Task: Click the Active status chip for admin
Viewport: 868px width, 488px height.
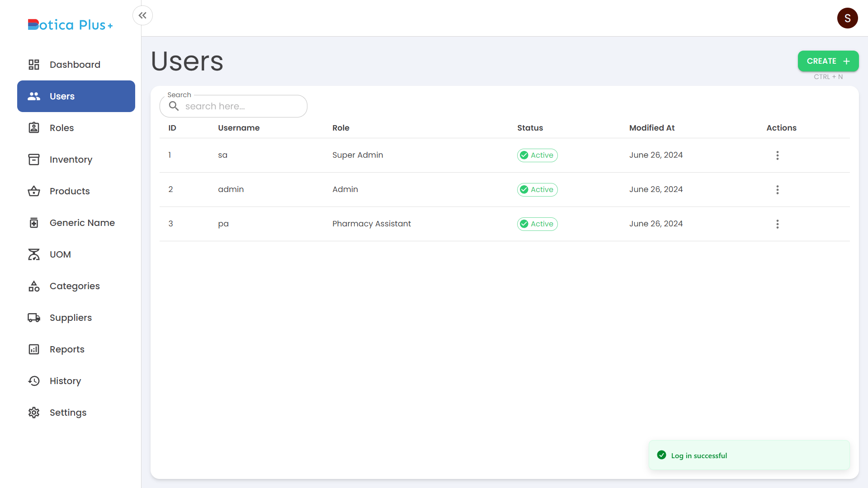Action: (537, 190)
